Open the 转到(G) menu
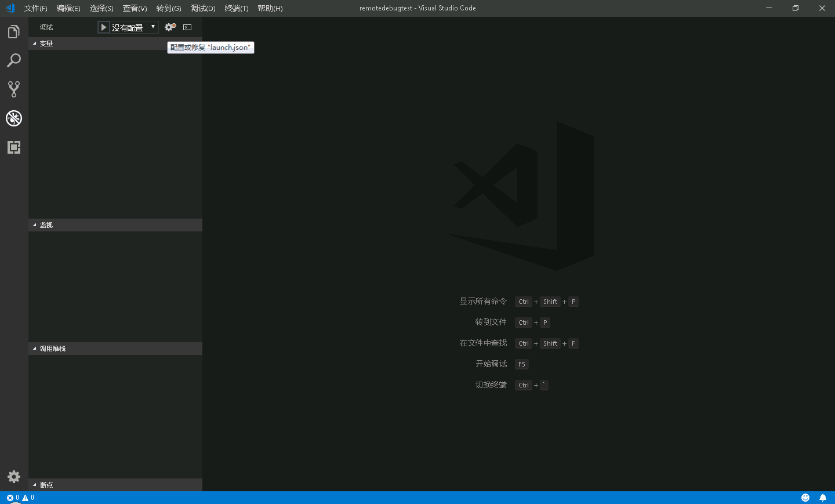835x504 pixels. point(169,8)
